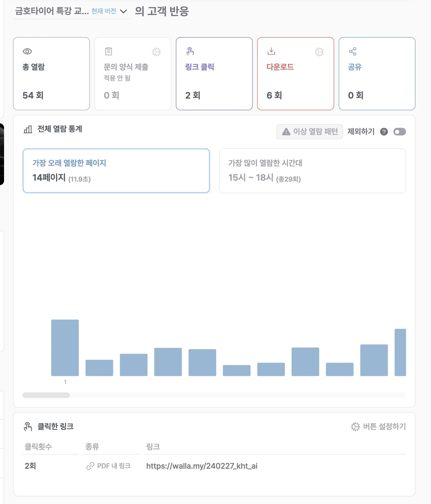Select the 총 열람 54 회 card

(51, 73)
